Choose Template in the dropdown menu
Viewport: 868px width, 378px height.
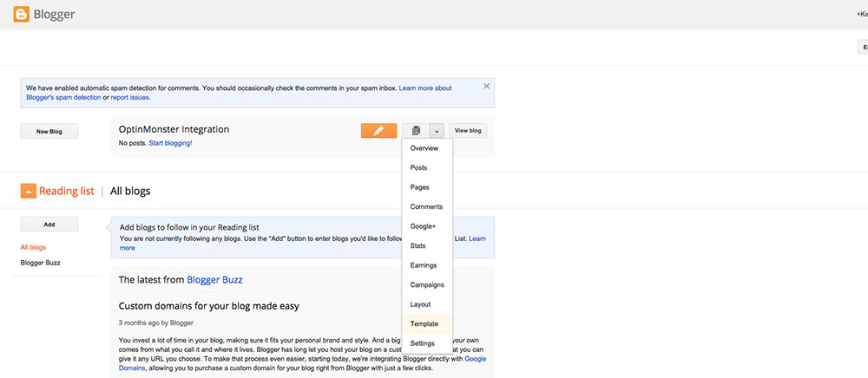(x=427, y=324)
